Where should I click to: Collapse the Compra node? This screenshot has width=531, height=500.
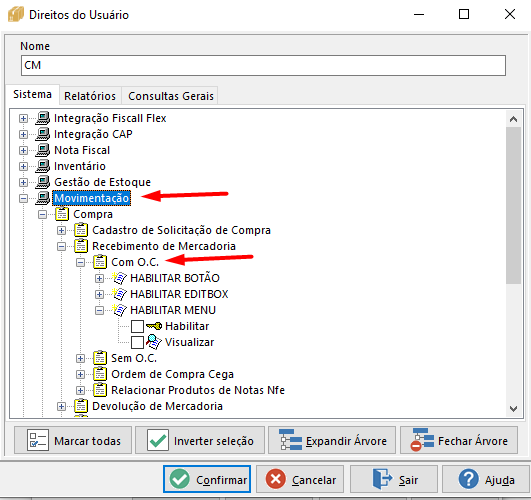[x=42, y=214]
